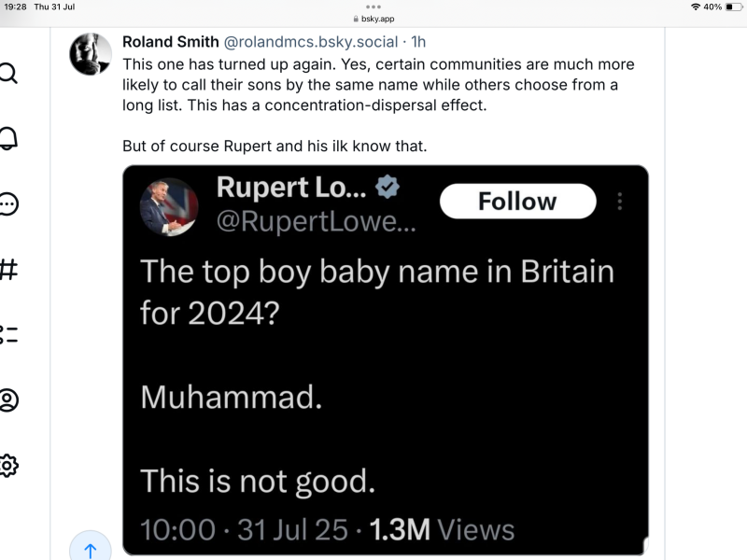Click Roland Smith's avatar picture
The width and height of the screenshot is (747, 560).
click(x=91, y=51)
